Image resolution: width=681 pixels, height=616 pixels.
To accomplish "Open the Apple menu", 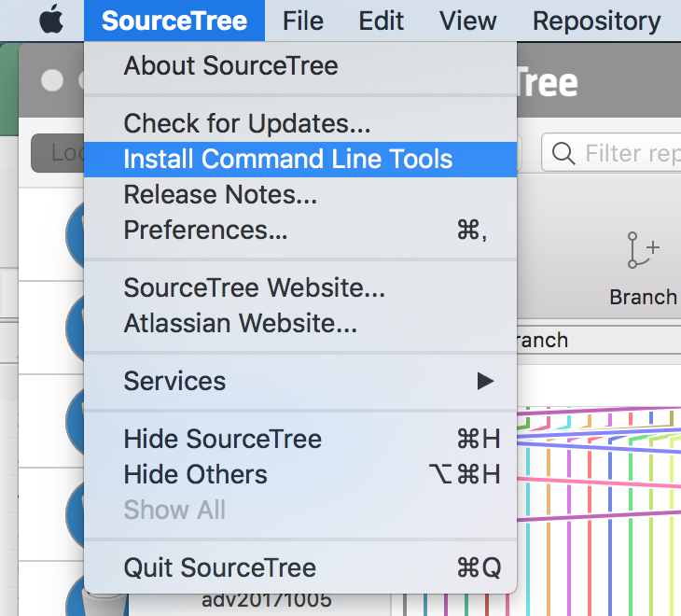I will tap(50, 20).
